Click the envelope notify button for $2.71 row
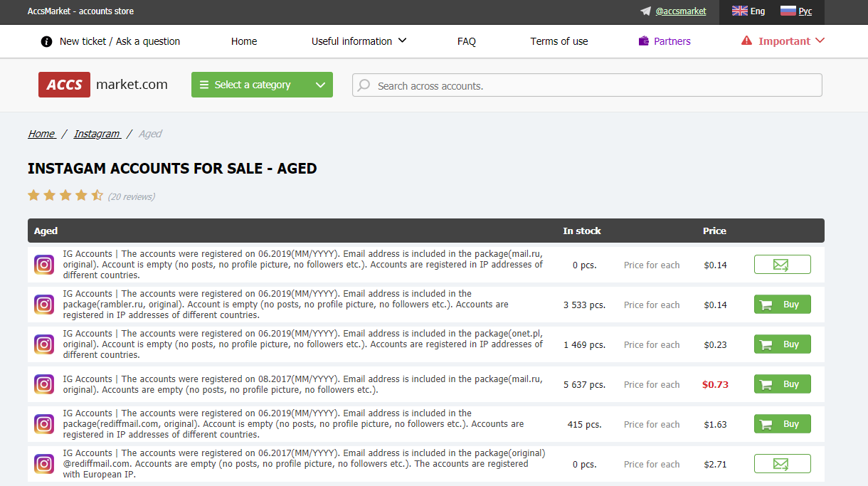 (x=782, y=464)
